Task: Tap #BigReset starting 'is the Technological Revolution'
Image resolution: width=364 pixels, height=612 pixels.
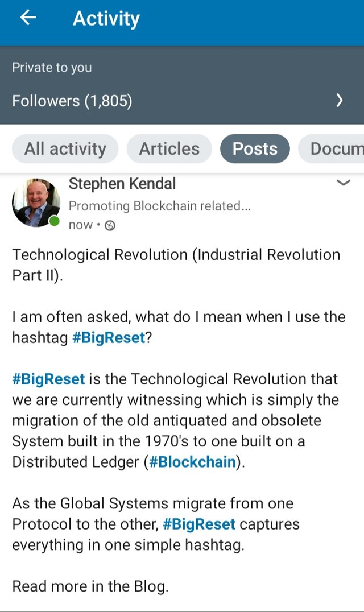Action: point(49,379)
